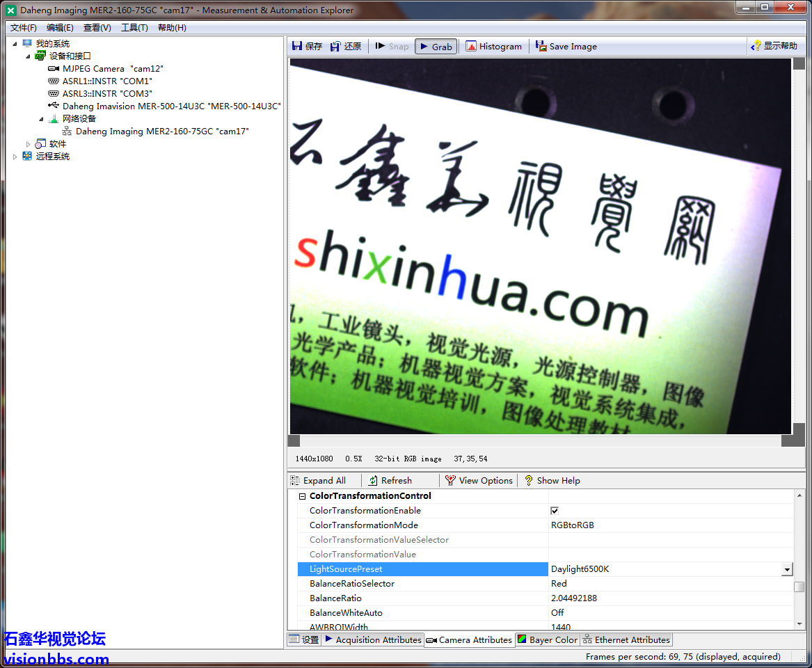This screenshot has width=812, height=668.
Task: Collapse the 我的系统 tree node
Action: click(x=15, y=44)
